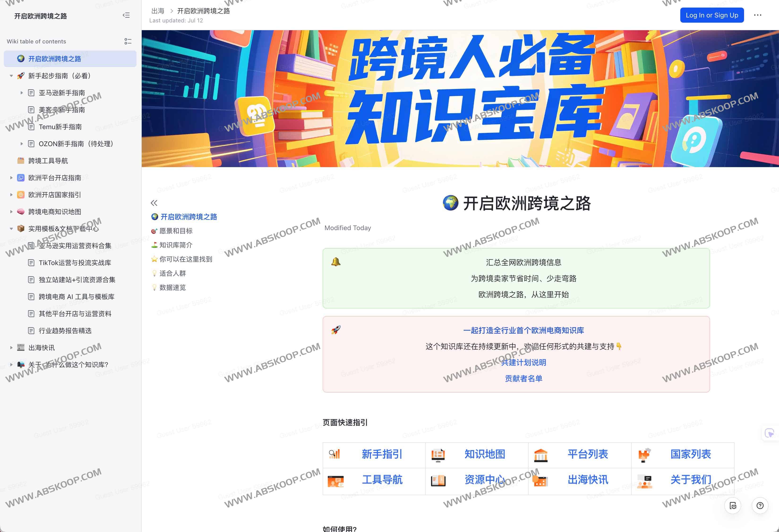Collapse the 新手起步指南 tree section
779x532 pixels.
[11, 76]
